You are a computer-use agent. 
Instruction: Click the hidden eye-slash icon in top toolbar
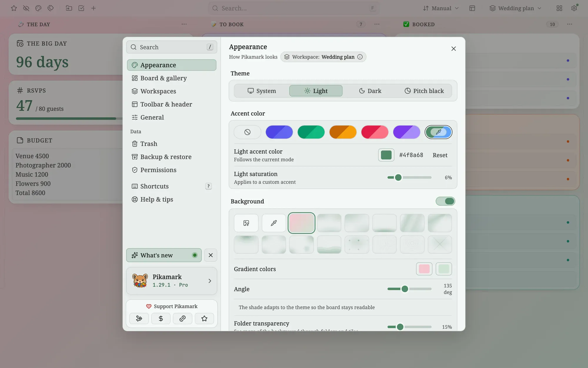point(26,8)
